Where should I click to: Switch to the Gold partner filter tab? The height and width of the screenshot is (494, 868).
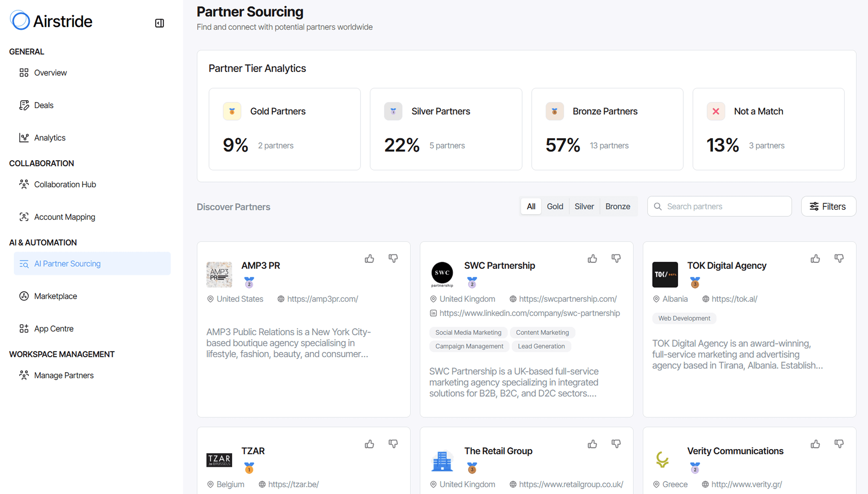(555, 206)
